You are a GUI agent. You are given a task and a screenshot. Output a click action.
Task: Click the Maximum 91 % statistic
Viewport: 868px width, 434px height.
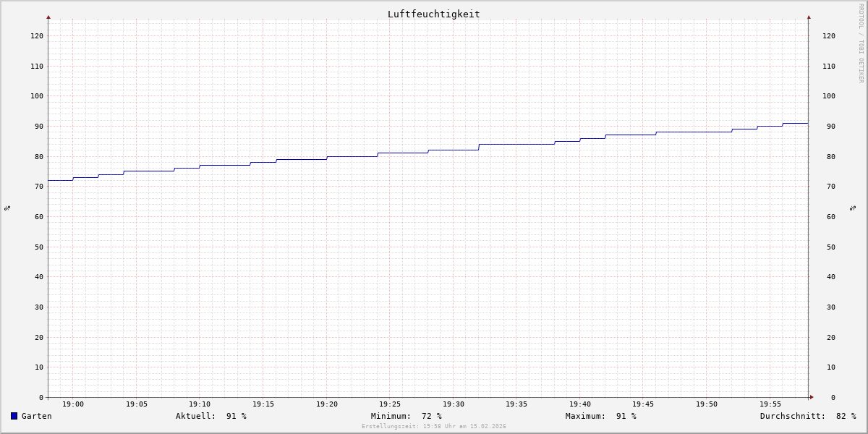[600, 416]
